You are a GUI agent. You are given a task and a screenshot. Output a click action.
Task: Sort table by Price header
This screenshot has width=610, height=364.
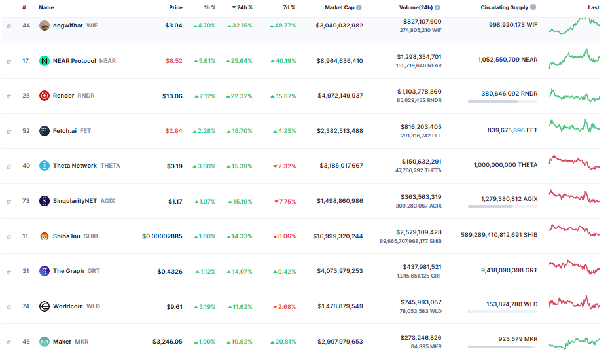pyautogui.click(x=176, y=7)
